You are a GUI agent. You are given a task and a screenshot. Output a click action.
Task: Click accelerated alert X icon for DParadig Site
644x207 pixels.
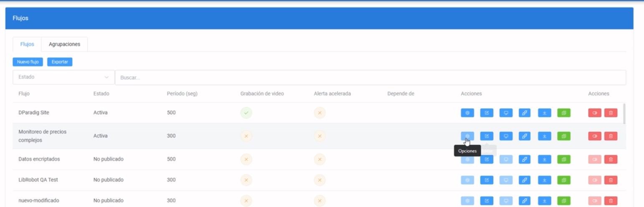[x=319, y=113]
